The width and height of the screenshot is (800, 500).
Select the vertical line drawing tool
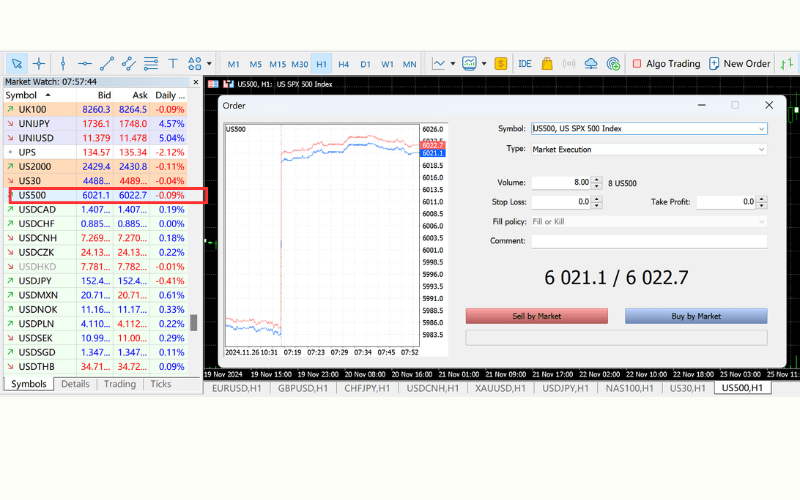[x=63, y=63]
